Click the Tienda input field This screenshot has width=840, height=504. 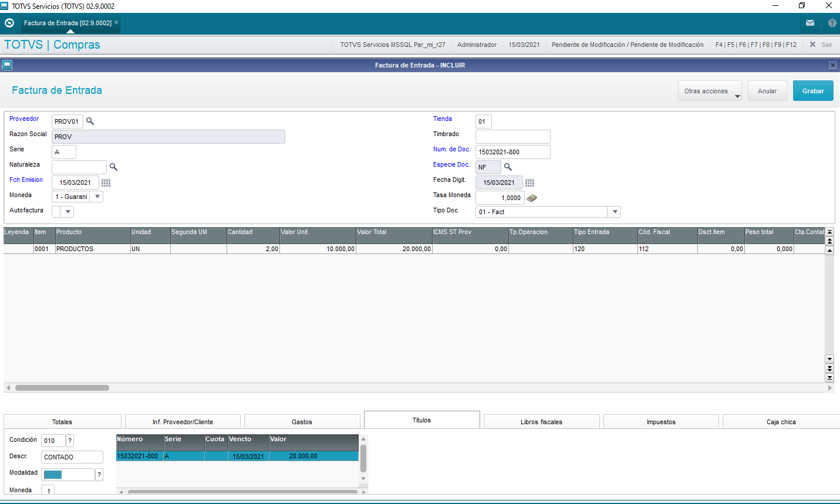(484, 121)
